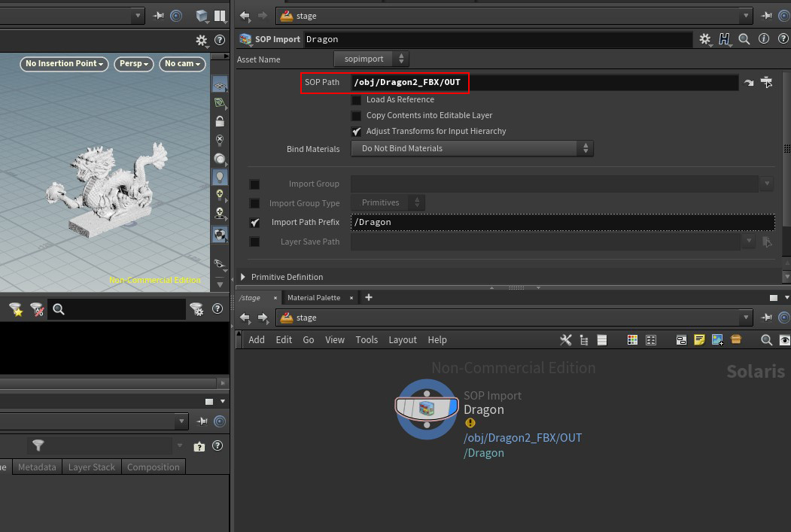Click the viewport lock icon
Image resolution: width=791 pixels, height=532 pixels.
click(220, 122)
